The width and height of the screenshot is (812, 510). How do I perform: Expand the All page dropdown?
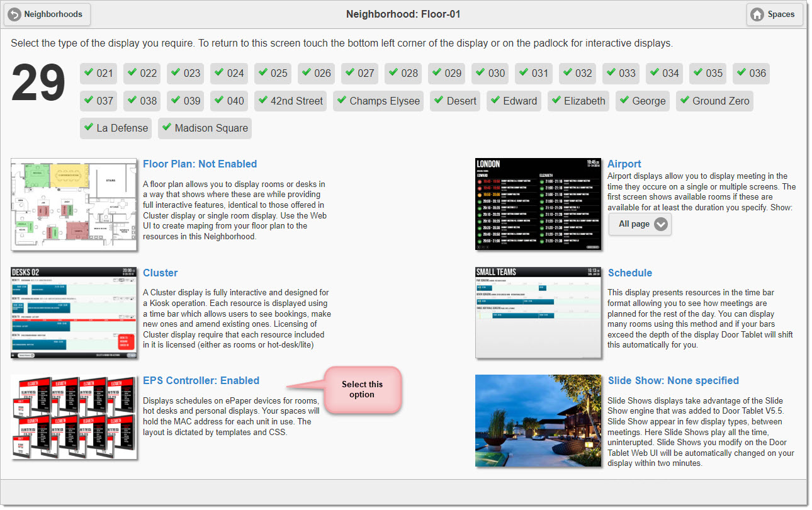pyautogui.click(x=640, y=224)
